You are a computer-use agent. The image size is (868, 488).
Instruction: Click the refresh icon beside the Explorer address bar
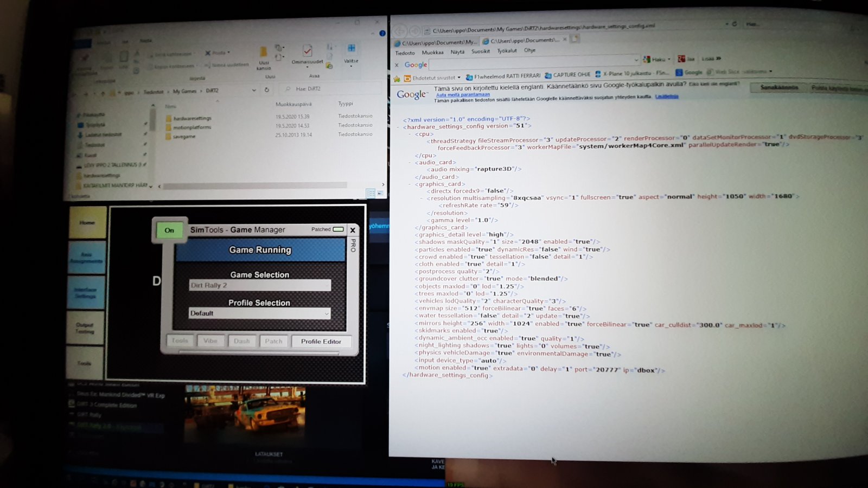pyautogui.click(x=266, y=90)
